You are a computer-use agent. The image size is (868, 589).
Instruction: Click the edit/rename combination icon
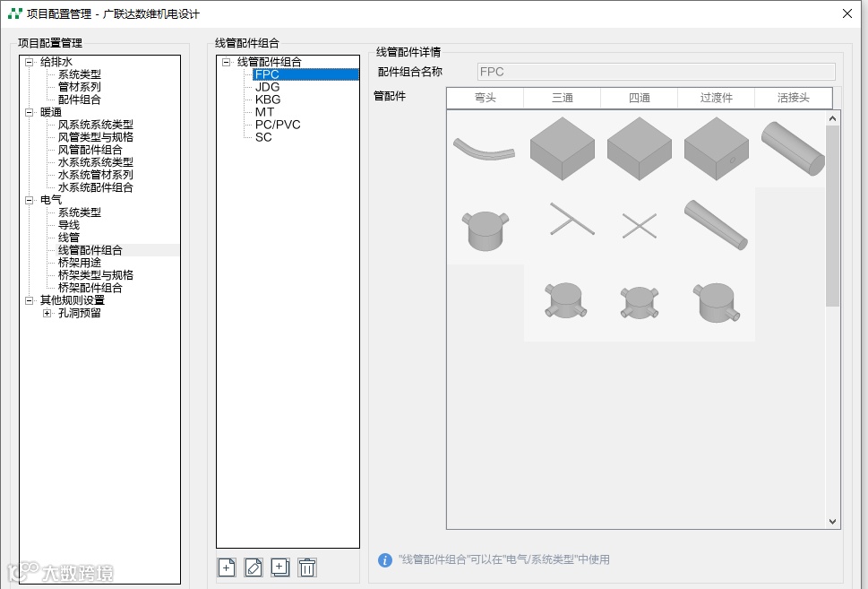click(254, 567)
